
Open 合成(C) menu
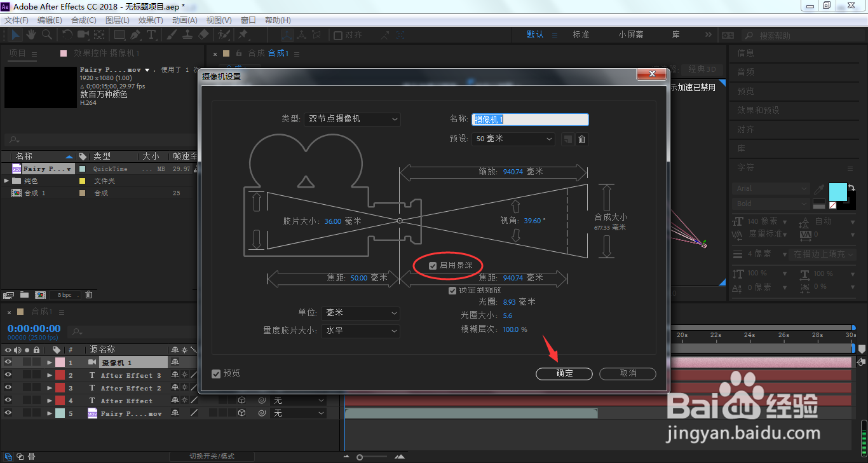(x=84, y=20)
